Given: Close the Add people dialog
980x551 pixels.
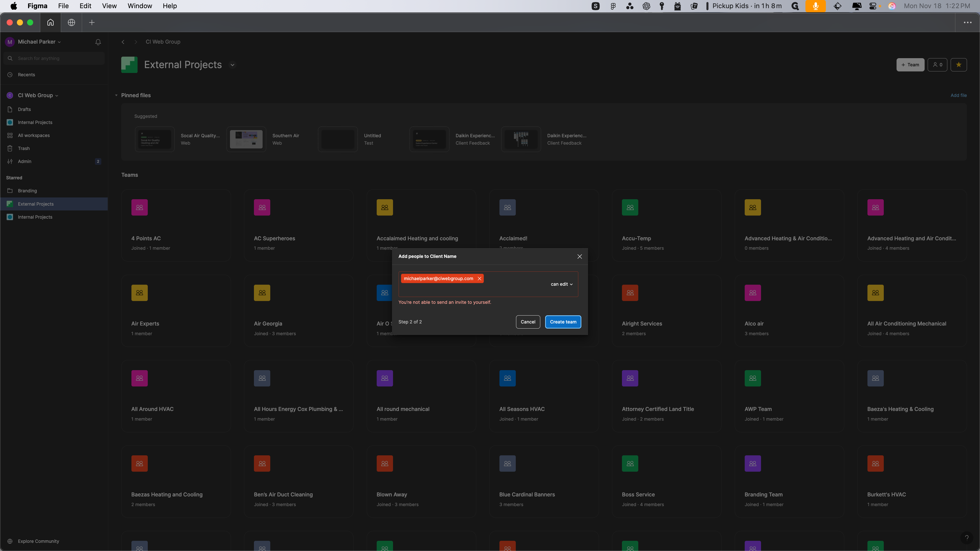Looking at the screenshot, I should (x=579, y=256).
